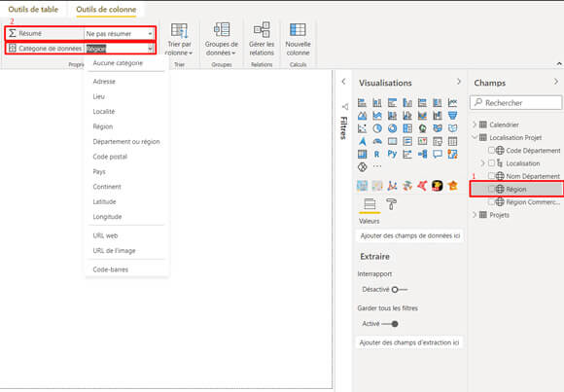Choose the slicer visual
Image resolution: width=564 pixels, height=392 pixels.
pyautogui.click(x=438, y=141)
